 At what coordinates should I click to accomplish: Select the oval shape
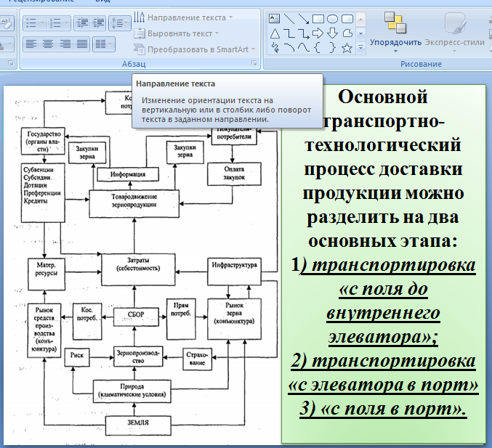(332, 19)
